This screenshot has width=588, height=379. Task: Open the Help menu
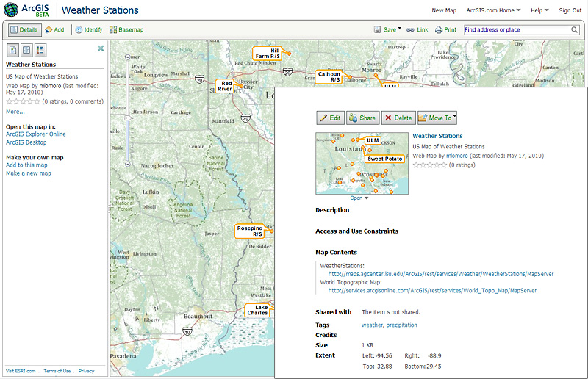(x=539, y=10)
